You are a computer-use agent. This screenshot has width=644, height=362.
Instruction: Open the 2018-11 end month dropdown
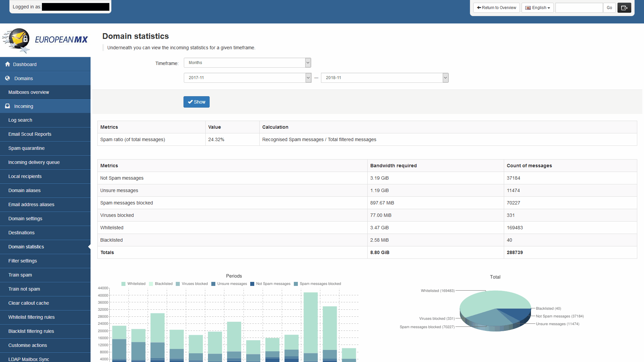tap(384, 78)
